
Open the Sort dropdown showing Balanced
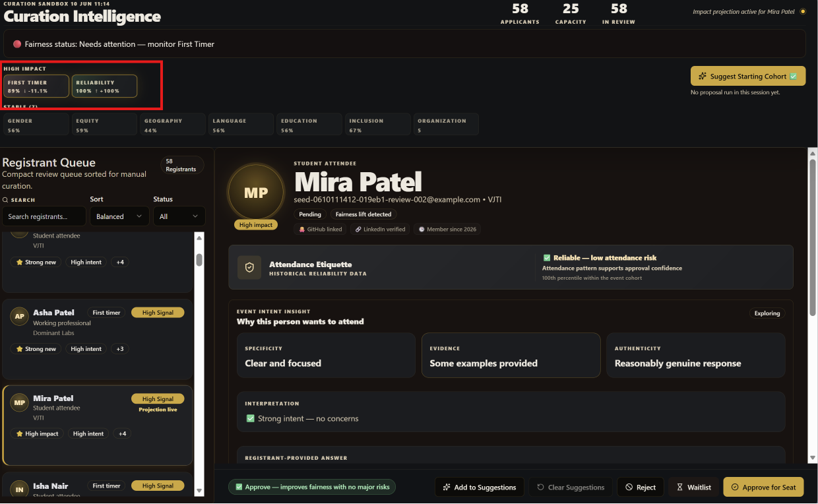coord(119,216)
